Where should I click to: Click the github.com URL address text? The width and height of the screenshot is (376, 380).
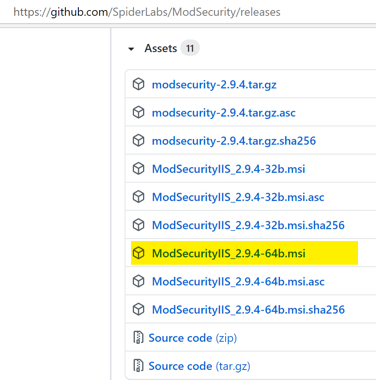coord(147,12)
